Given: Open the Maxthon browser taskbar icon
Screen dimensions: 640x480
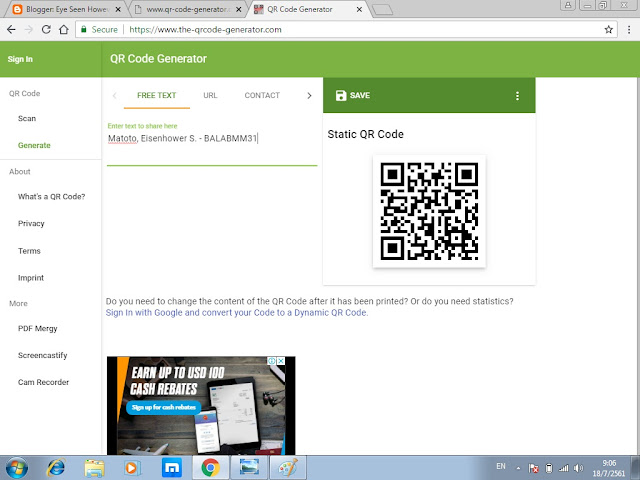Looking at the screenshot, I should pos(172,468).
